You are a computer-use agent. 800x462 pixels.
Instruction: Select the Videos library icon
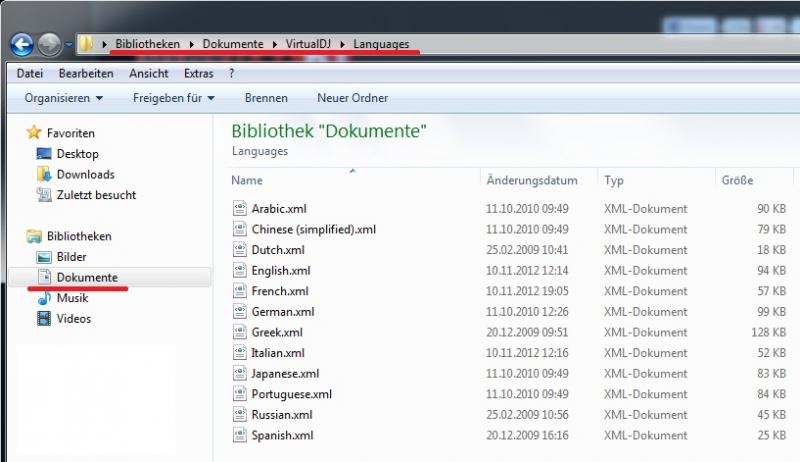43,319
